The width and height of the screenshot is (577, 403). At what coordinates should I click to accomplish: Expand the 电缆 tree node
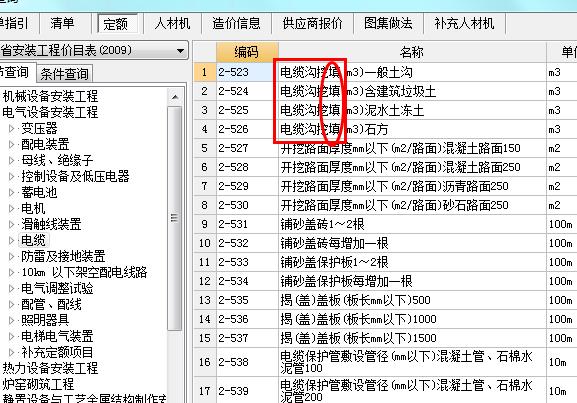pyautogui.click(x=11, y=240)
